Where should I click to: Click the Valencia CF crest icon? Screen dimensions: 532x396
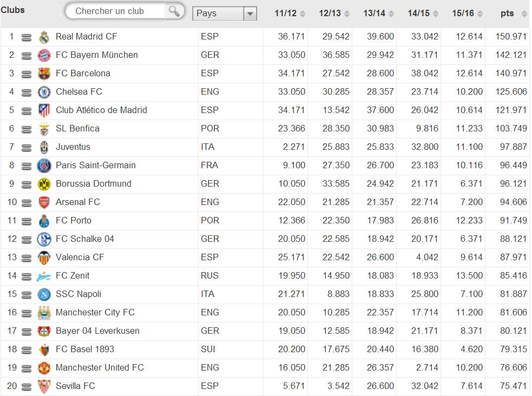(44, 258)
